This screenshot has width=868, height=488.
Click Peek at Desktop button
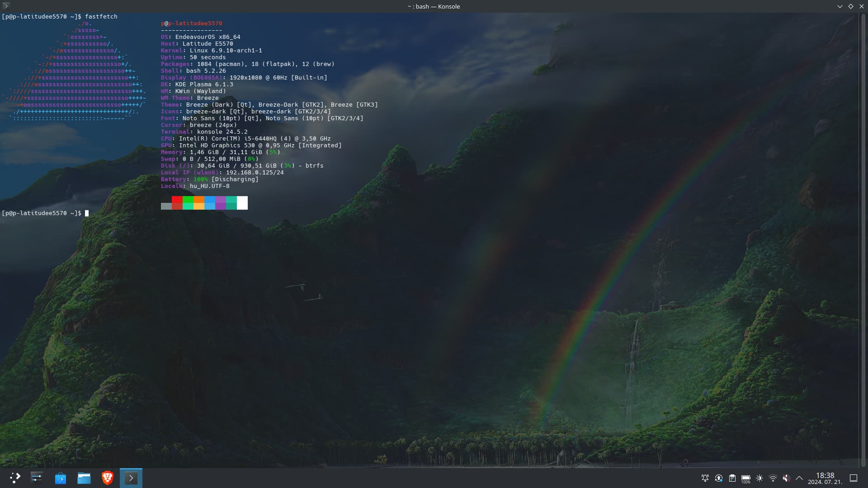(x=854, y=478)
